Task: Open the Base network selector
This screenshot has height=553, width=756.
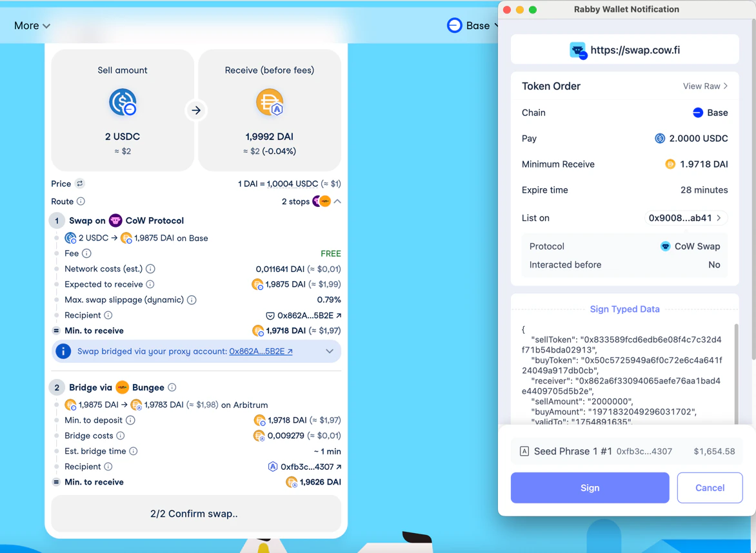Action: pyautogui.click(x=472, y=26)
